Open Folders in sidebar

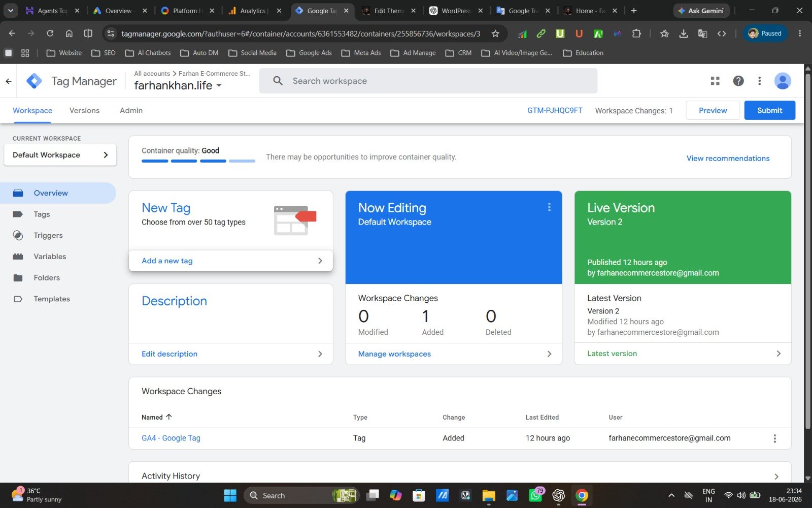pos(47,278)
